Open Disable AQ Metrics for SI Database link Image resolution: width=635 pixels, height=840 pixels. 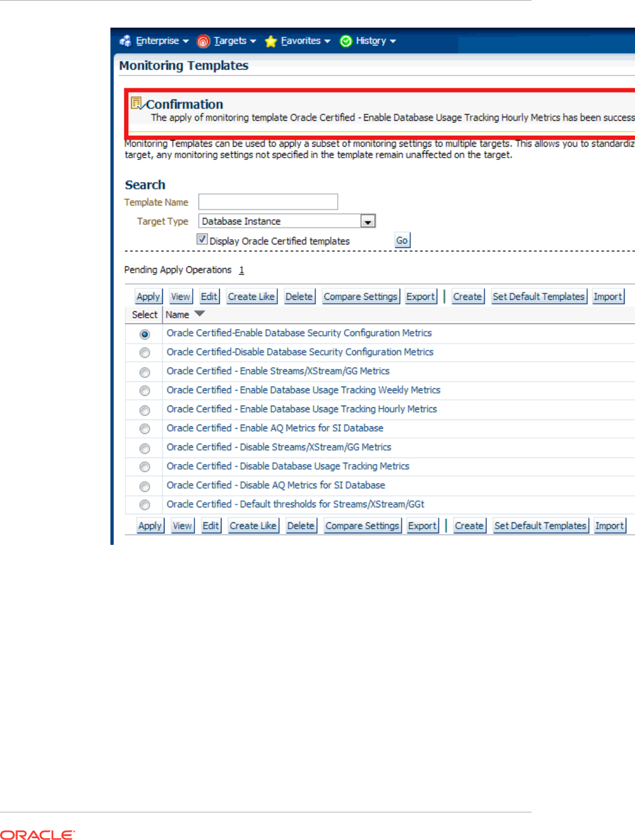coord(276,484)
